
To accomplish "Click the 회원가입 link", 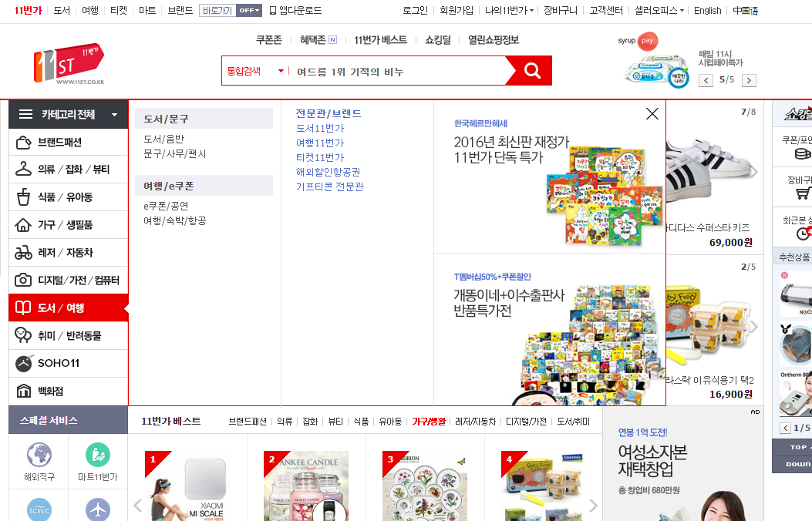I will point(457,10).
